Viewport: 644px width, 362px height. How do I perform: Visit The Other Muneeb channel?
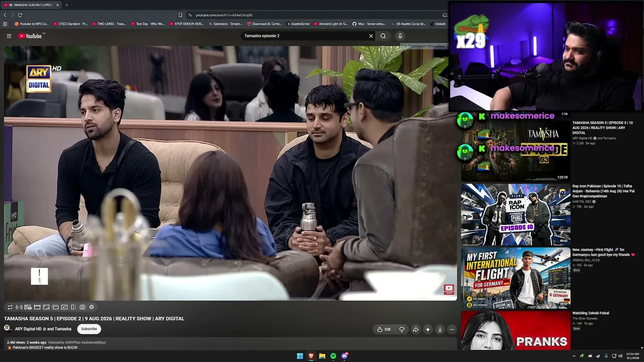(x=585, y=318)
